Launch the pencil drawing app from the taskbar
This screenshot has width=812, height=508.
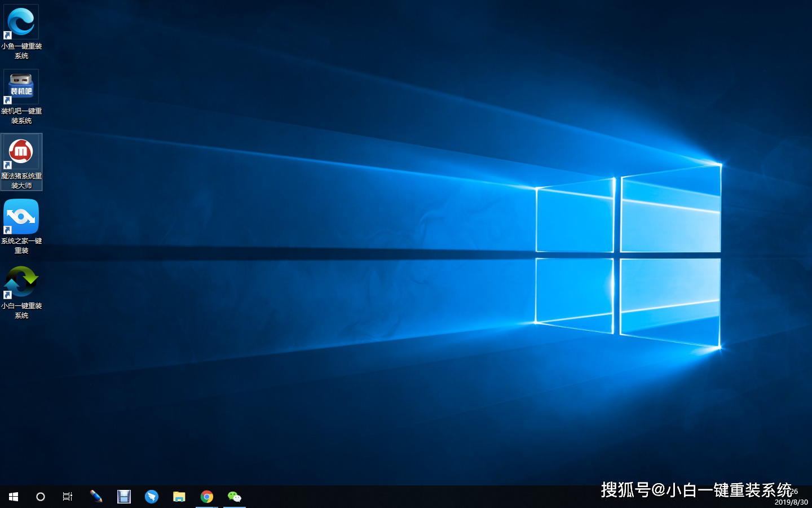coord(96,496)
